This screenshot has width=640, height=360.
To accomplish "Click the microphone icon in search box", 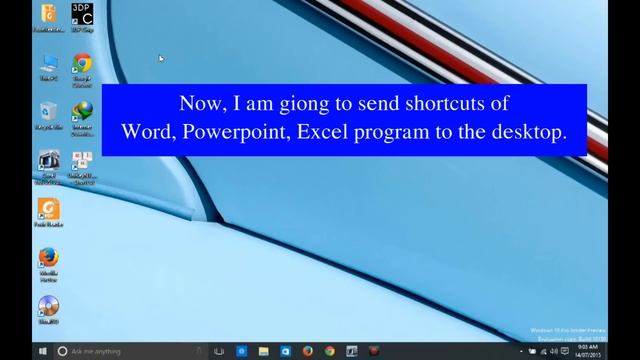I will click(x=199, y=351).
